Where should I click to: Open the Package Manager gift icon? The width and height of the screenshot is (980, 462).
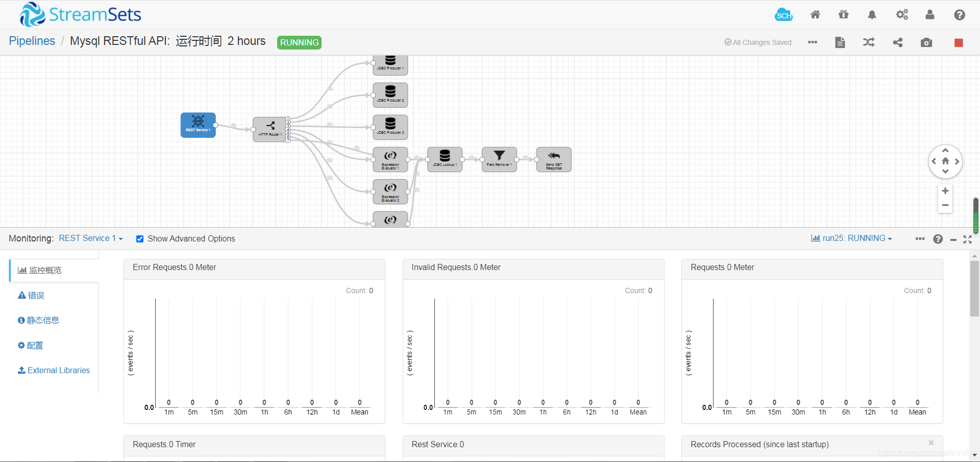(x=844, y=15)
